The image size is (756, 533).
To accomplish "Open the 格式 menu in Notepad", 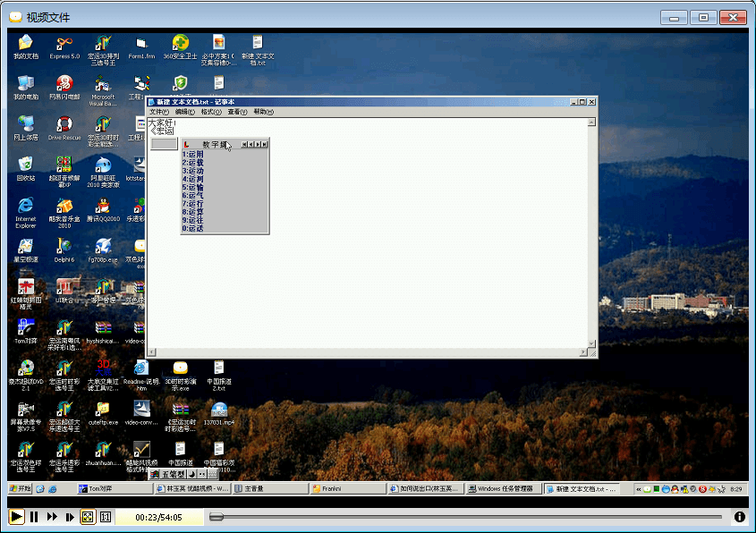I will (210, 112).
